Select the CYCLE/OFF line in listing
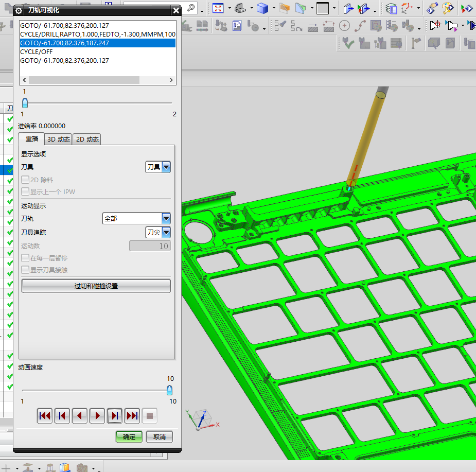 (x=97, y=51)
